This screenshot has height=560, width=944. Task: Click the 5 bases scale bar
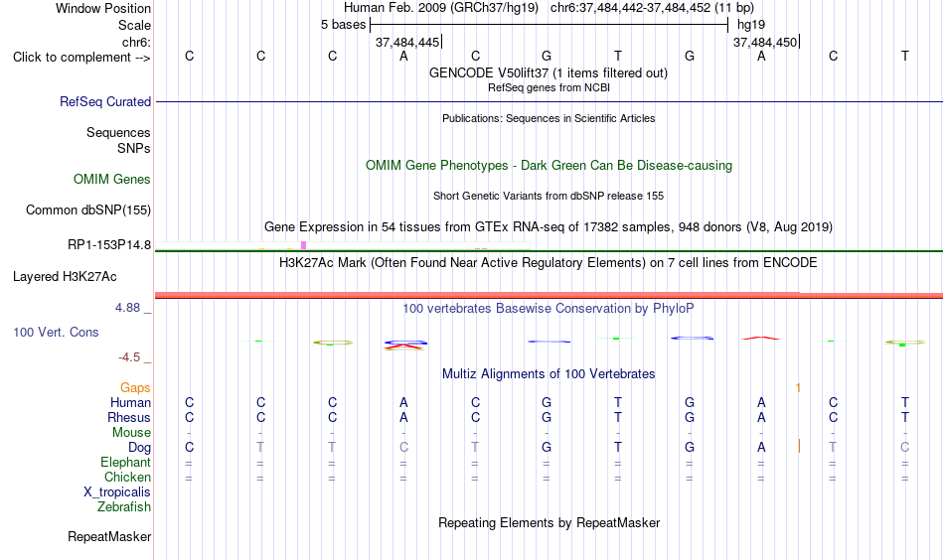549,25
